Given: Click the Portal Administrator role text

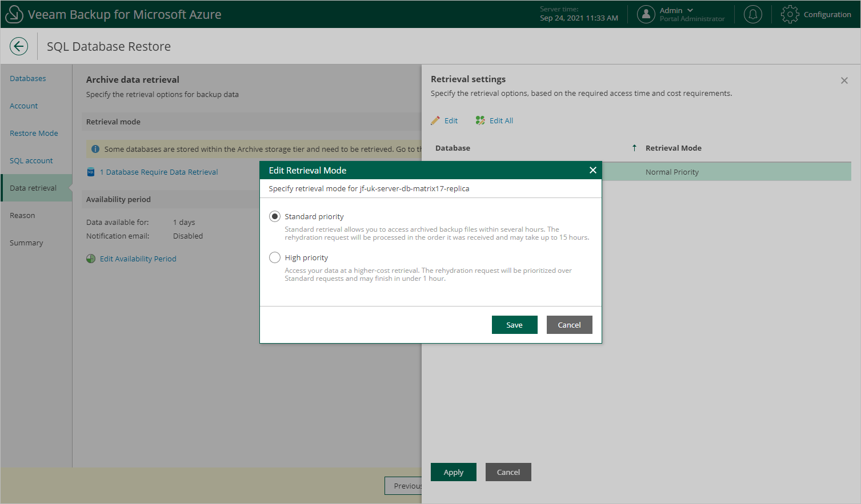Looking at the screenshot, I should (x=692, y=19).
